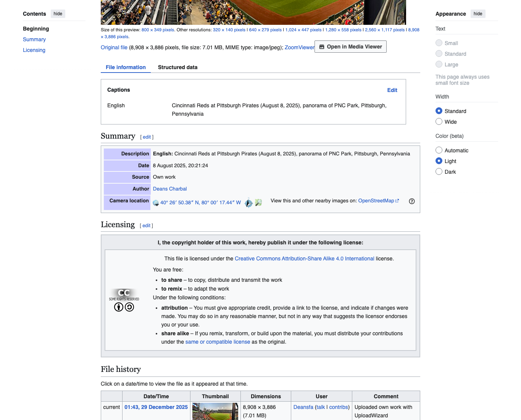
Task: Click the Creative Commons CC logo
Action: coord(124,295)
